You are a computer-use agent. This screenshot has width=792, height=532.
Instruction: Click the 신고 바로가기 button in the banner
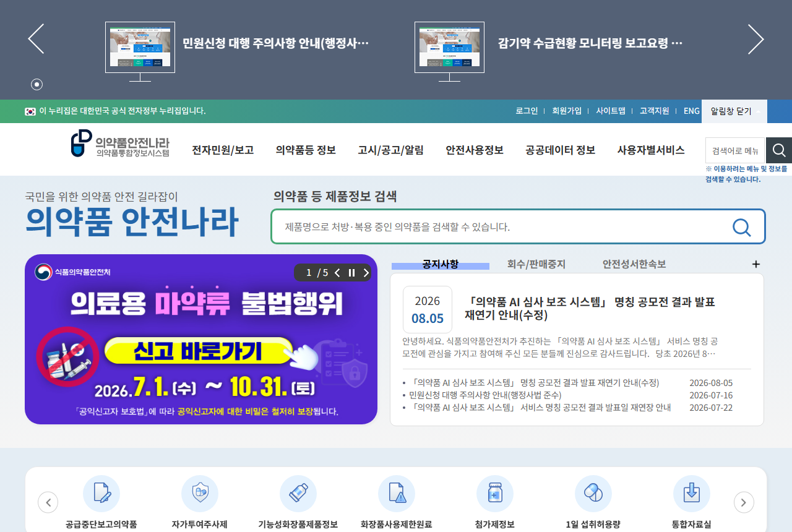click(198, 351)
